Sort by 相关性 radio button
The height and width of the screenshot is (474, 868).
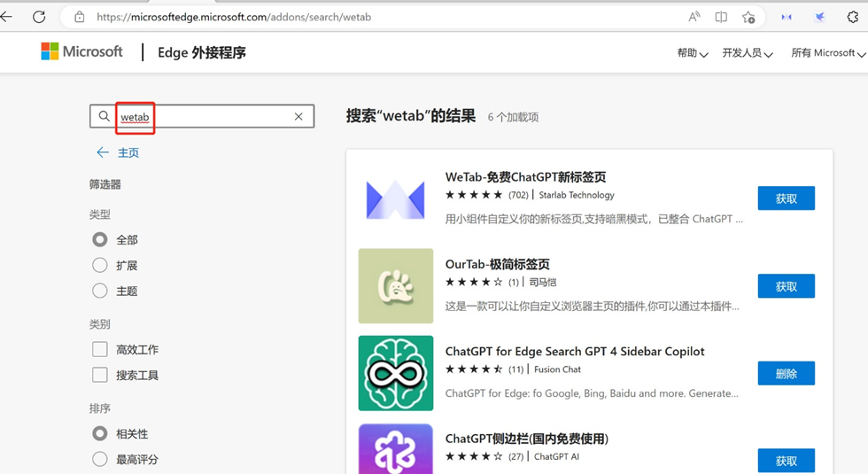coord(99,433)
